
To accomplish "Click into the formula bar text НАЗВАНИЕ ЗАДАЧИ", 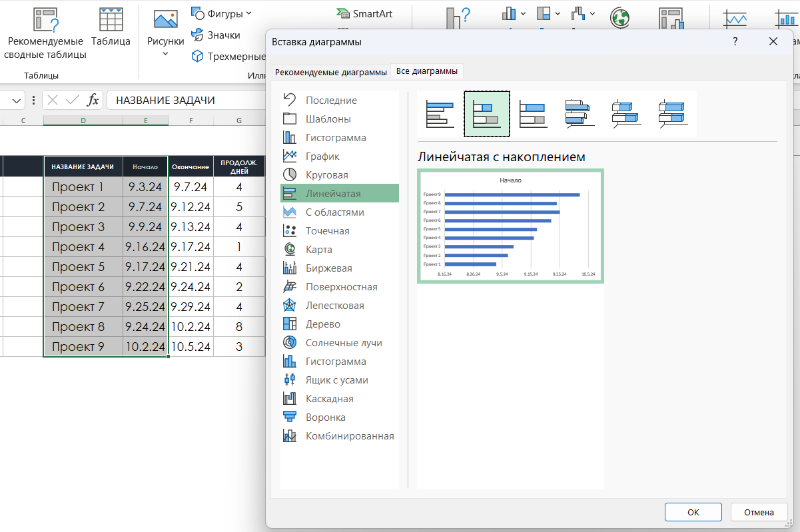I will click(165, 101).
